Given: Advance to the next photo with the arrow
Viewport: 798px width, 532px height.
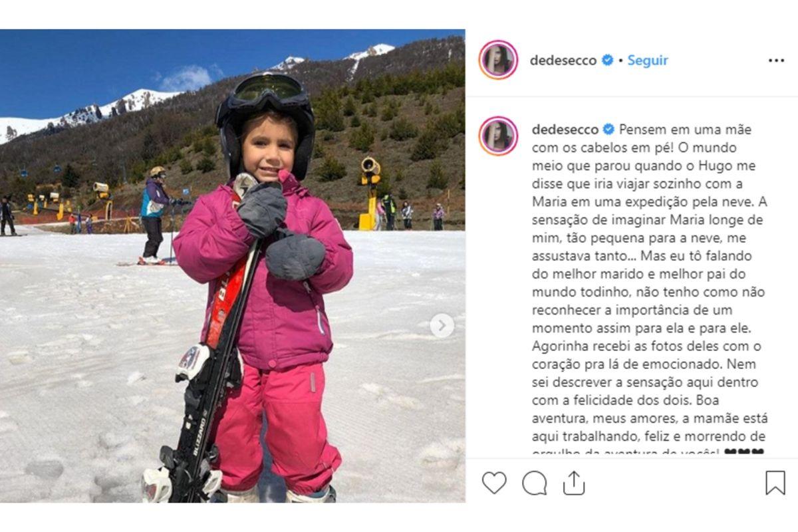Looking at the screenshot, I should coord(442,325).
